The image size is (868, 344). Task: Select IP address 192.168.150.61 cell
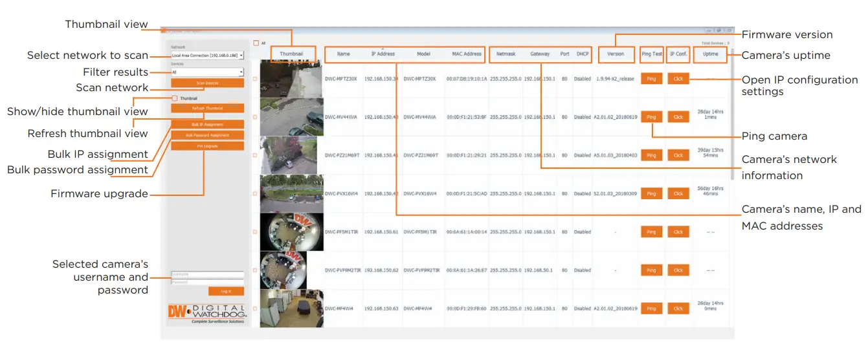point(381,231)
